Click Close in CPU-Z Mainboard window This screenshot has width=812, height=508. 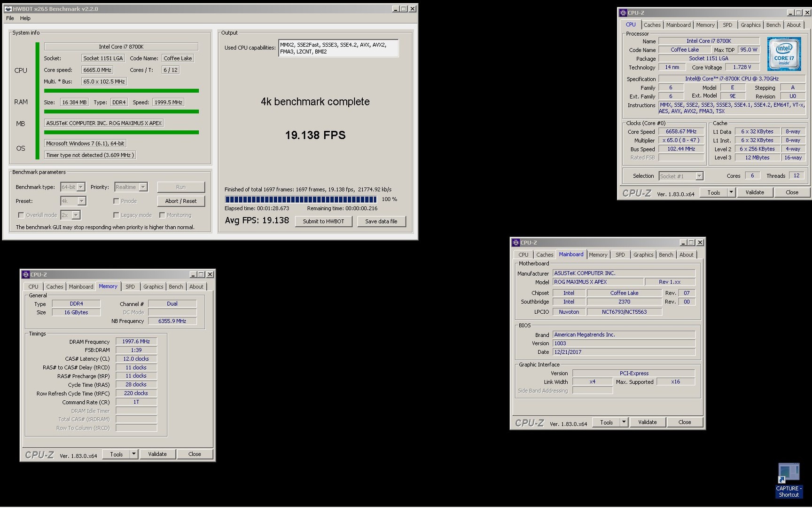click(x=685, y=422)
